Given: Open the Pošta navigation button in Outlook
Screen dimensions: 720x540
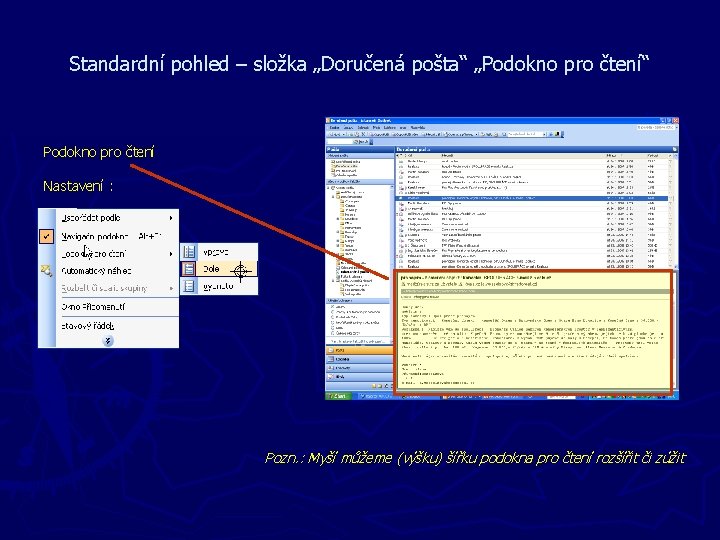Looking at the screenshot, I should 360,350.
